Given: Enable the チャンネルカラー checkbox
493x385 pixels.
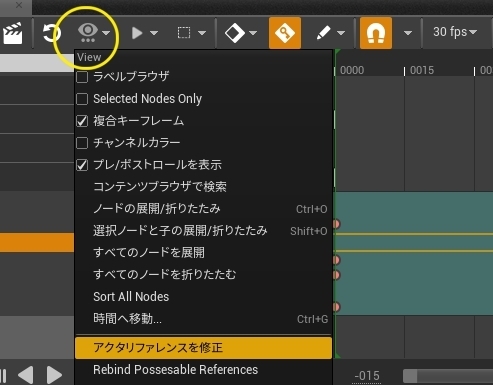Looking at the screenshot, I should pos(82,143).
